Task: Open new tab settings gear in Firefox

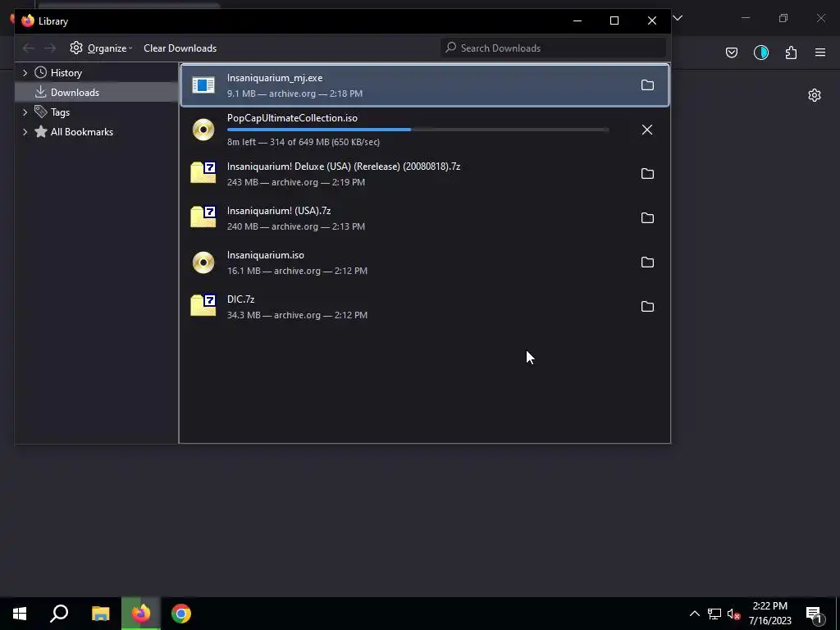Action: [x=815, y=95]
